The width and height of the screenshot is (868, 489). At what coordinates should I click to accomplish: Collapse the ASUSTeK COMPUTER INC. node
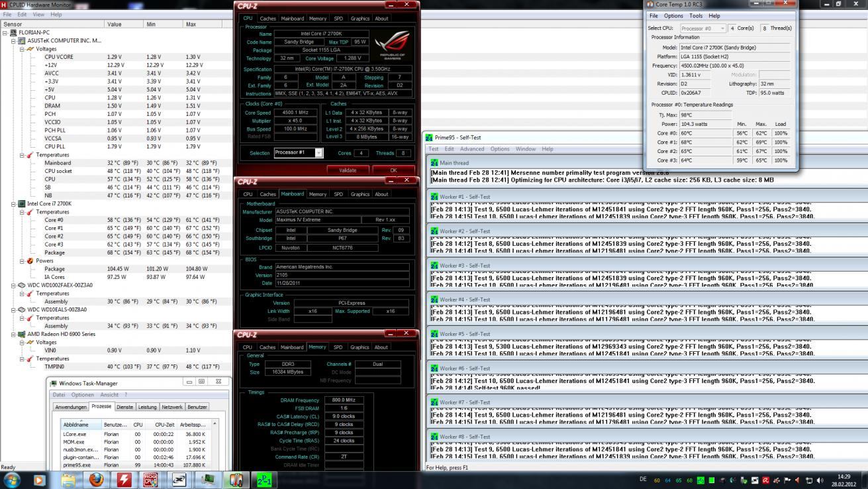[14, 40]
